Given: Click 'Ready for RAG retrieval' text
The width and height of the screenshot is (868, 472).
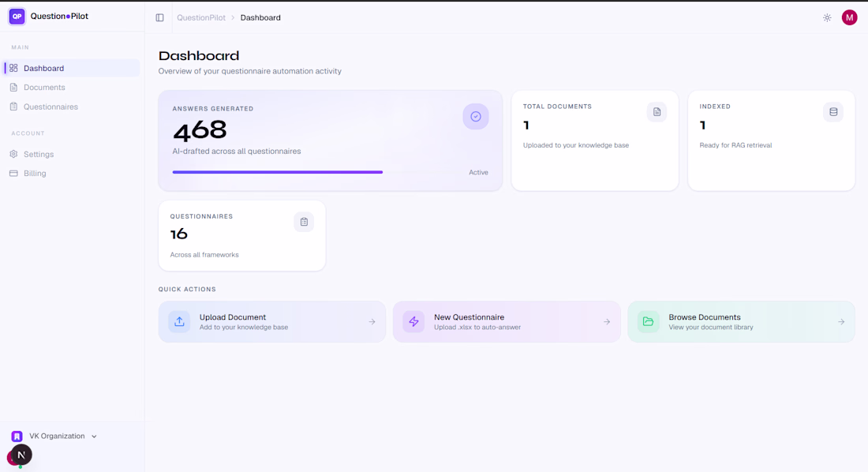Looking at the screenshot, I should pos(735,145).
